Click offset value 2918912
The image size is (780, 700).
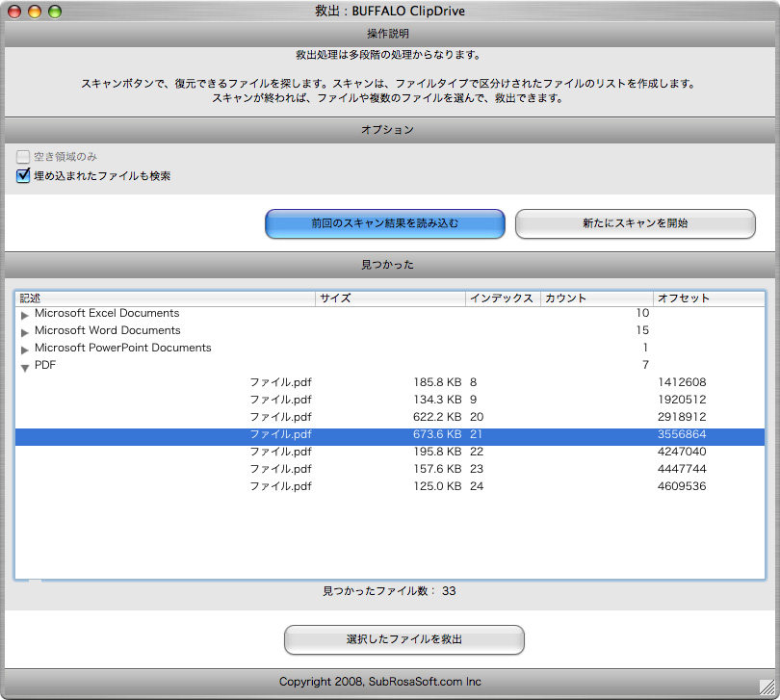coord(682,417)
